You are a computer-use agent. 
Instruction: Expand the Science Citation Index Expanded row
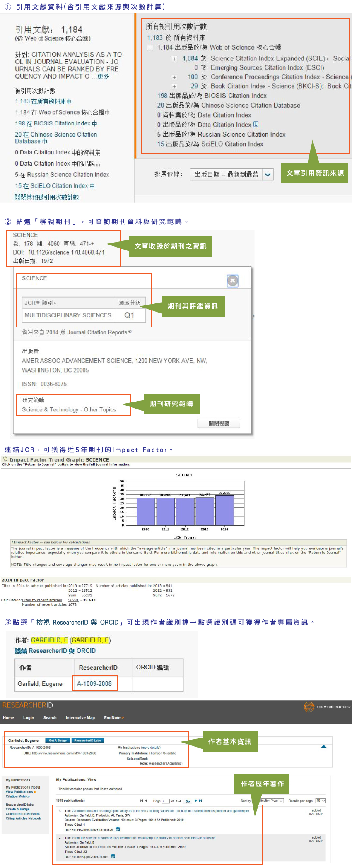tap(174, 59)
